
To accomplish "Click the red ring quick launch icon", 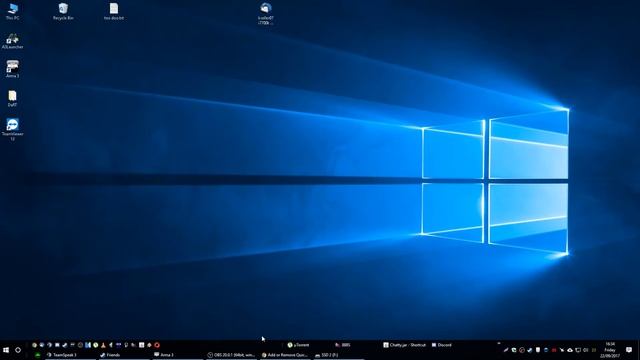I will click(157, 345).
